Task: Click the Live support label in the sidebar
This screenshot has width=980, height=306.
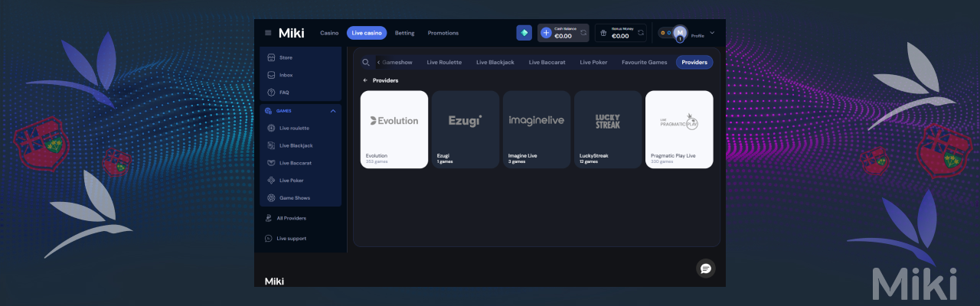Action: point(291,239)
